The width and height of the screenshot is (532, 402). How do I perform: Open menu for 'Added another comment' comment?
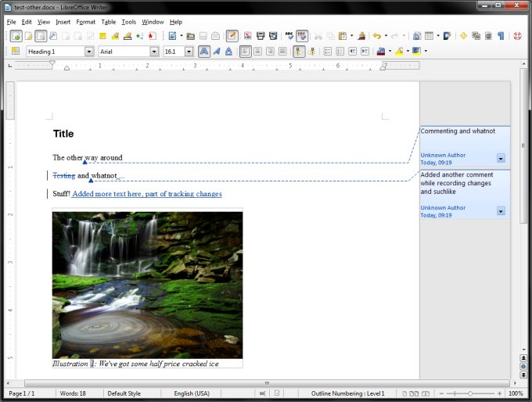pos(501,211)
